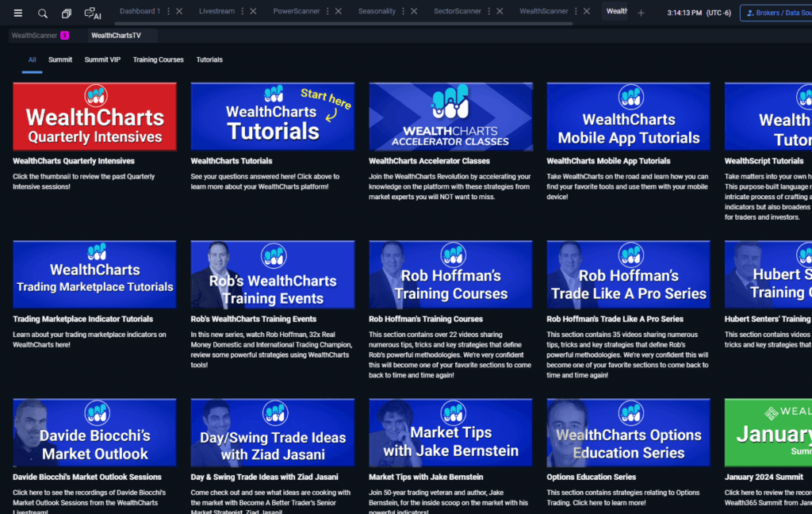Close the Dashboard 1 tab
Viewport: 812px width, 514px height.
(x=179, y=11)
